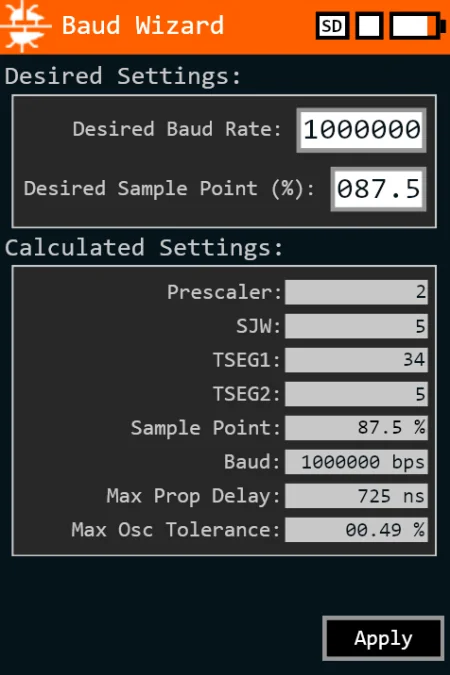Click the Baud Wizard title text

click(x=143, y=25)
